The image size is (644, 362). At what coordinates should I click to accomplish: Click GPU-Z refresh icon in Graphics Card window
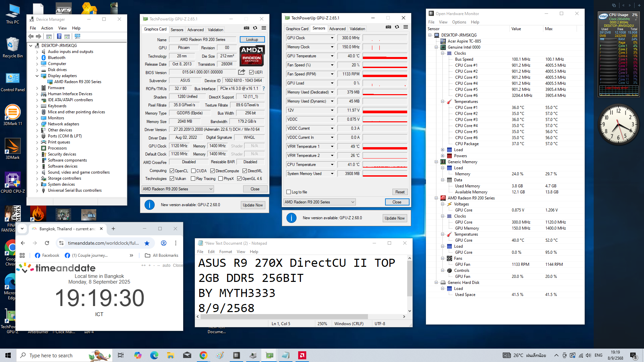tap(255, 28)
